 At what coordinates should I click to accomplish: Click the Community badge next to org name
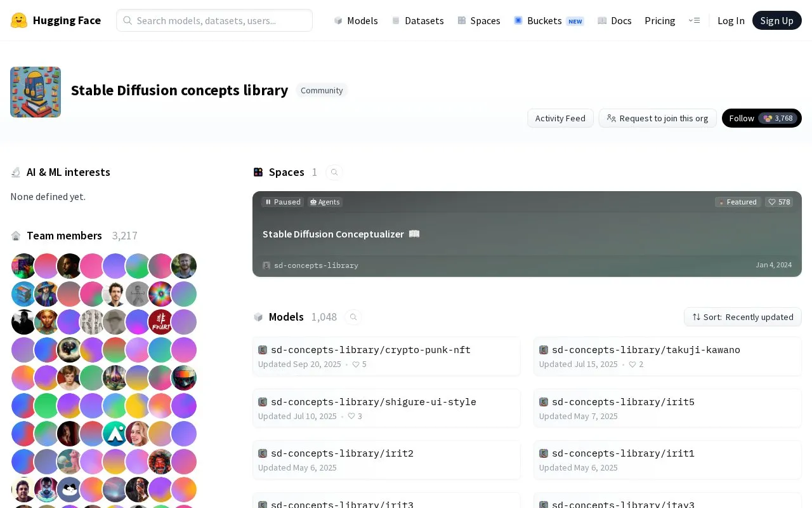coord(322,90)
